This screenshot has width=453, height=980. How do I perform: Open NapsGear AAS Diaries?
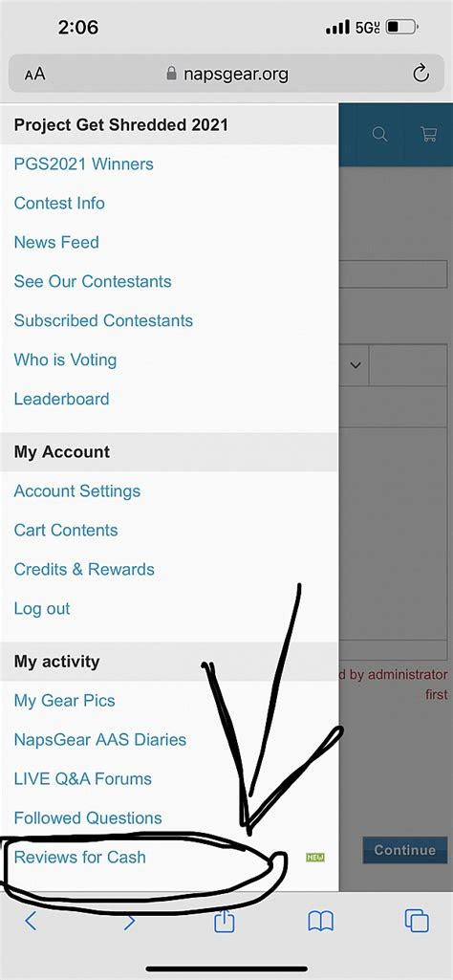[100, 739]
